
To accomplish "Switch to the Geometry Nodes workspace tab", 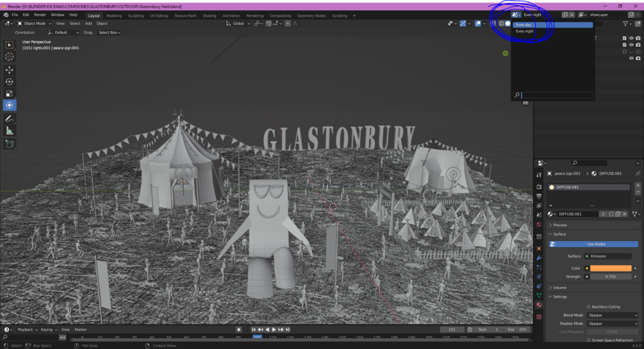I will click(x=311, y=15).
